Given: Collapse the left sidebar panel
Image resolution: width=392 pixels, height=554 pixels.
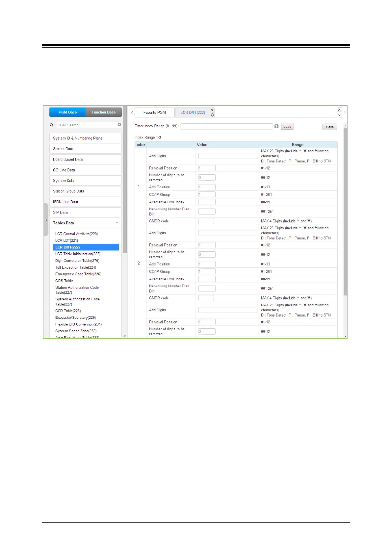Looking at the screenshot, I should (x=46, y=220).
